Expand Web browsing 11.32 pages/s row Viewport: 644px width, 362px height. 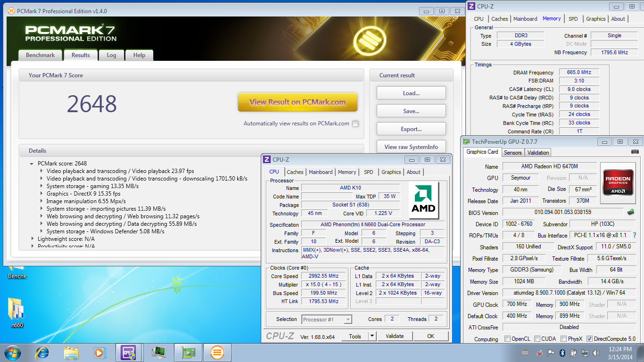41,216
